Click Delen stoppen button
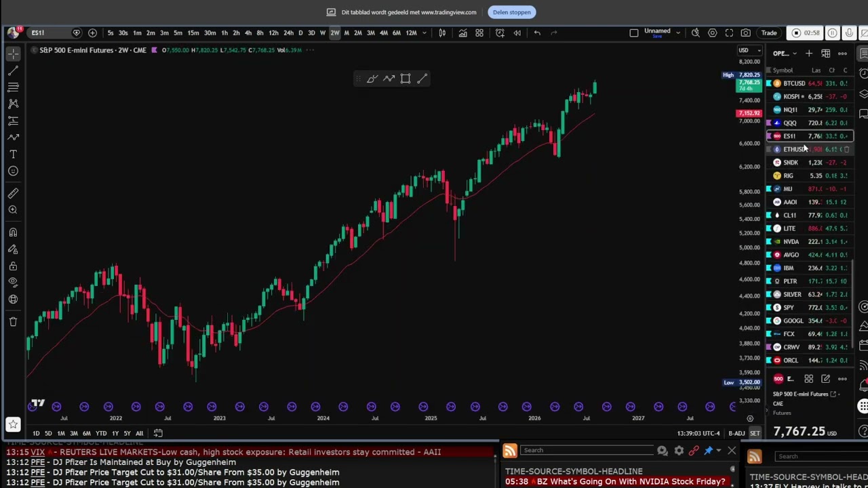This screenshot has height=488, width=868. coord(512,12)
